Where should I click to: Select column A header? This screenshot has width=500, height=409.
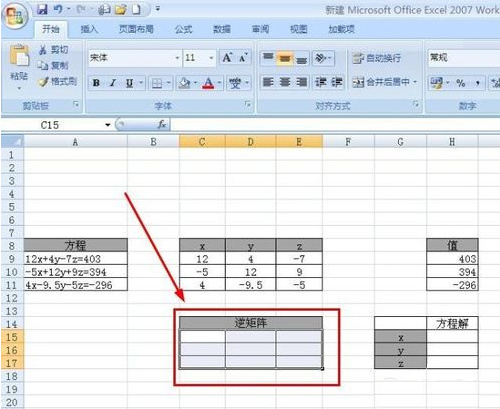[76, 142]
